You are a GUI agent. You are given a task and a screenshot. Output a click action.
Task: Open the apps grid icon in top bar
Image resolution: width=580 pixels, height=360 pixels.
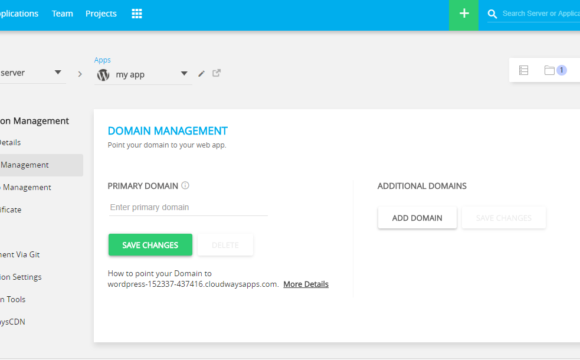pos(137,14)
